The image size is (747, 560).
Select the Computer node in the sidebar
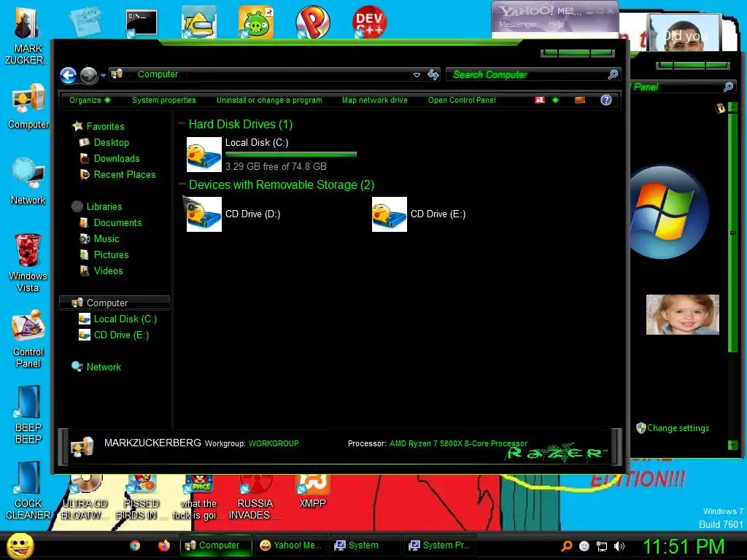pos(115,303)
